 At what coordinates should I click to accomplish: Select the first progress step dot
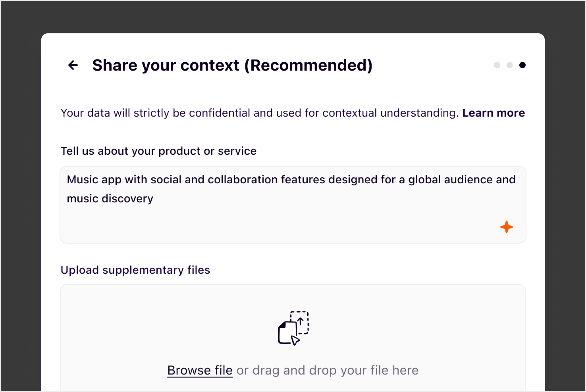(497, 65)
